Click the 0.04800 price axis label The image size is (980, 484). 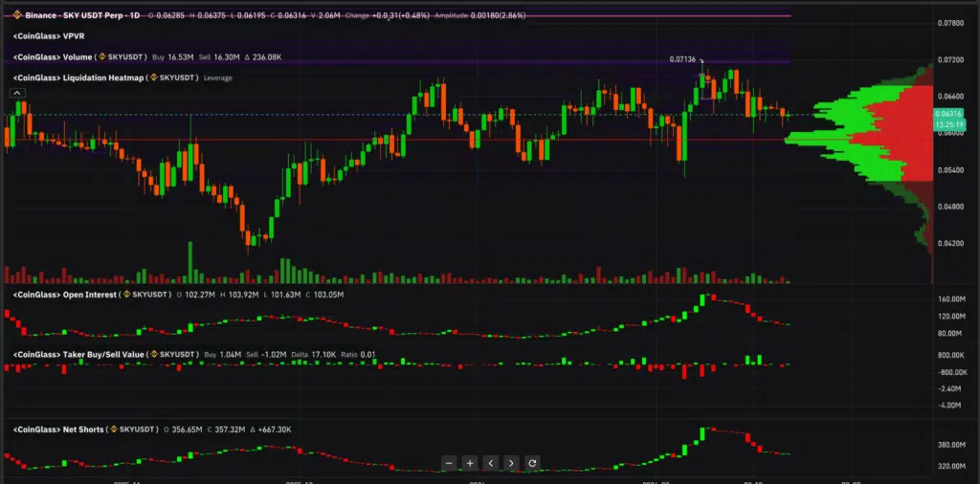[x=950, y=206]
